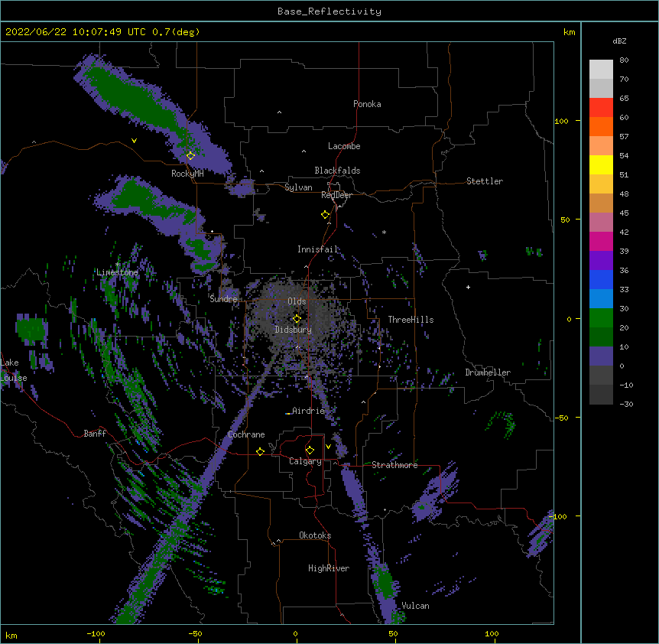Click the asterisk marker east of Innisfail
The width and height of the screenshot is (659, 644).
tap(384, 233)
